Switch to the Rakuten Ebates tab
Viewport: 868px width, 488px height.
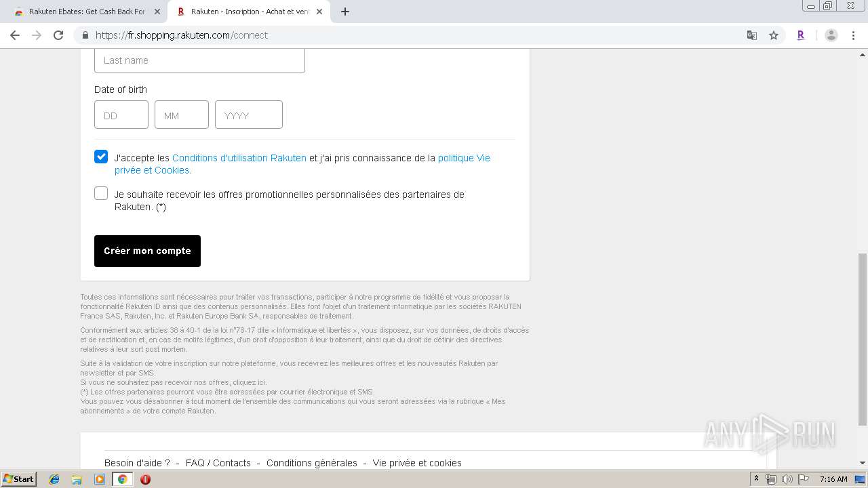coord(87,12)
